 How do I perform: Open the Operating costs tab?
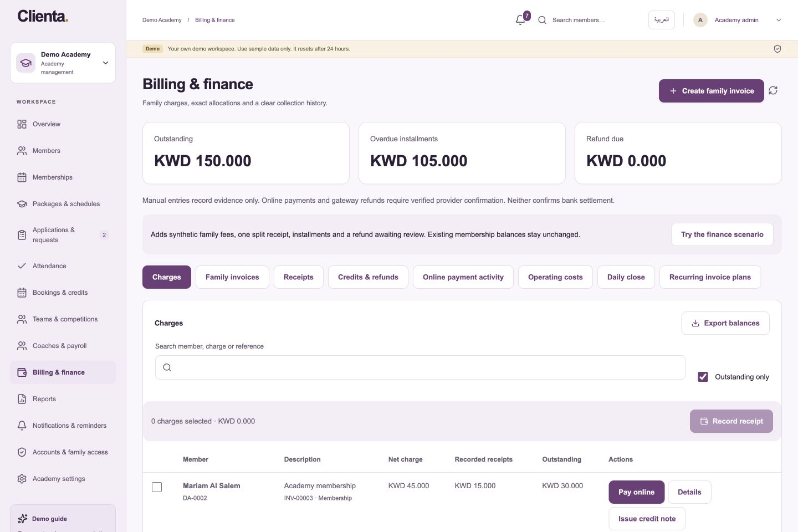coord(555,277)
